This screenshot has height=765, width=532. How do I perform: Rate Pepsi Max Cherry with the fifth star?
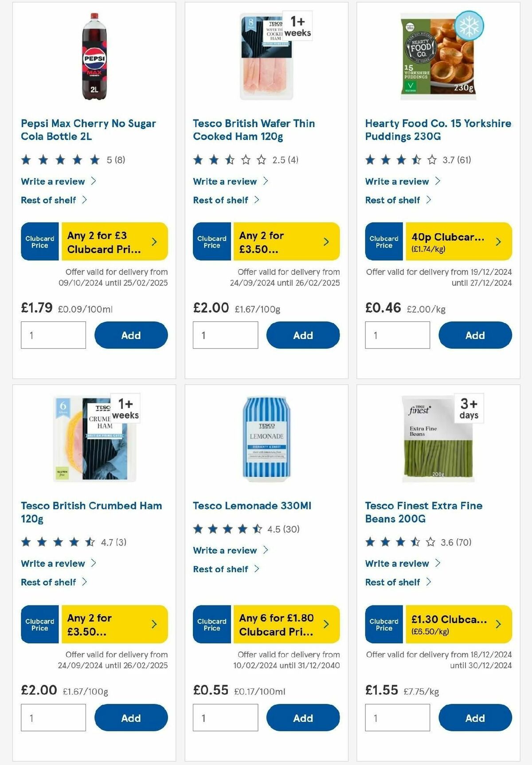pyautogui.click(x=94, y=159)
